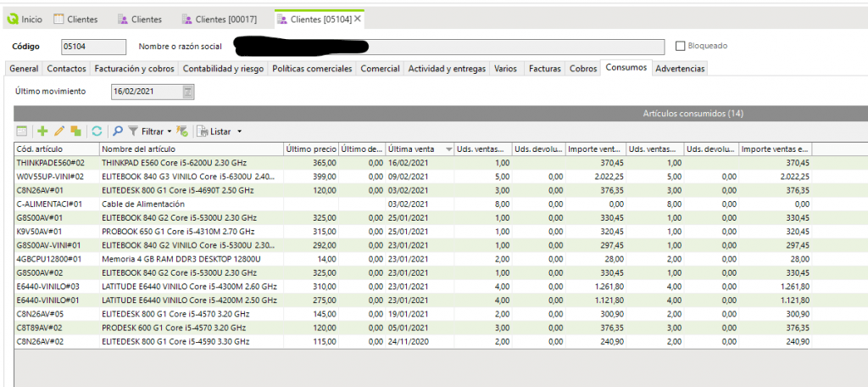868x387 pixels.
Task: Click the view form icon in grid toolbar
Action: coord(21,132)
